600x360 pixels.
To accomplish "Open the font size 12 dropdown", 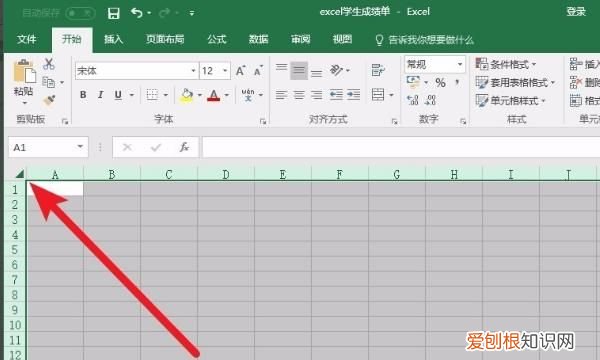I will 225,71.
